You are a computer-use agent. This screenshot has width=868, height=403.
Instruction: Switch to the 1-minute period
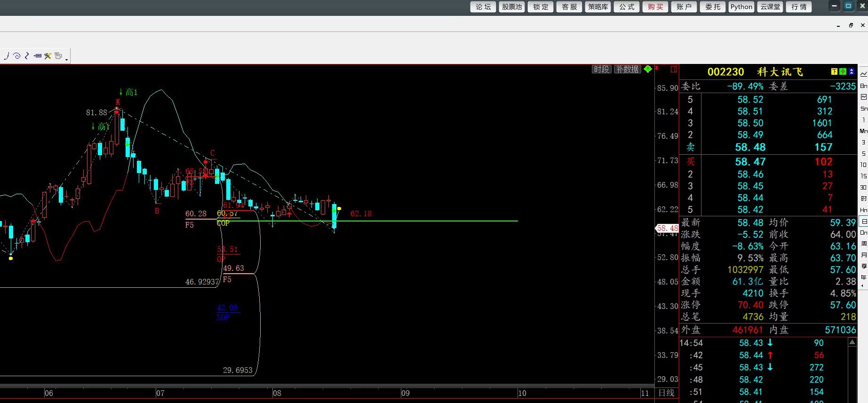864,119
